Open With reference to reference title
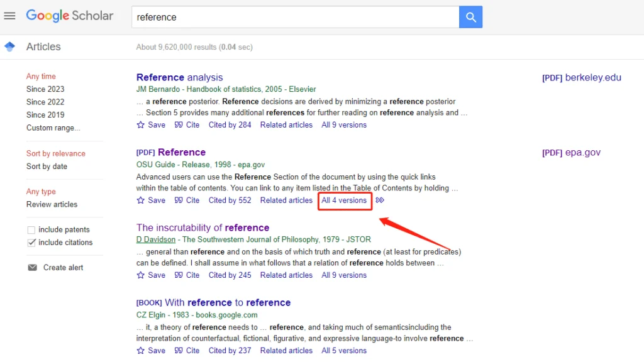Image resolution: width=644 pixels, height=362 pixels. 213,302
